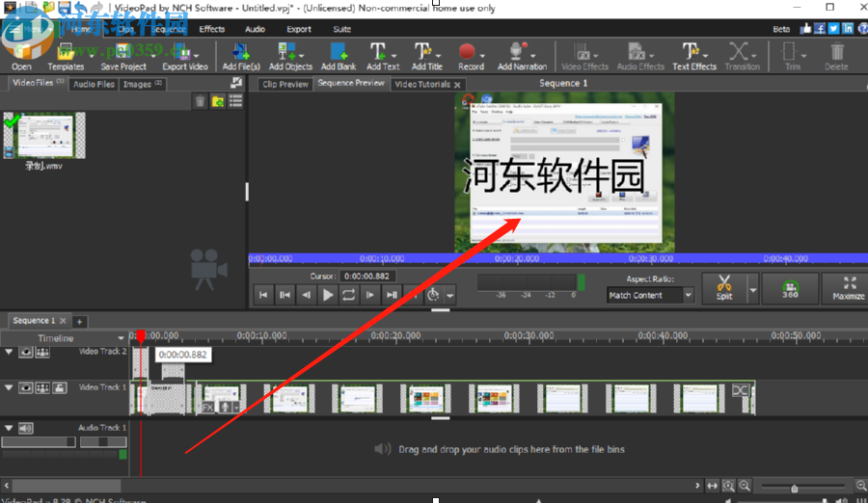Open the Aspect Ratio Match Content dropdown

pyautogui.click(x=650, y=295)
